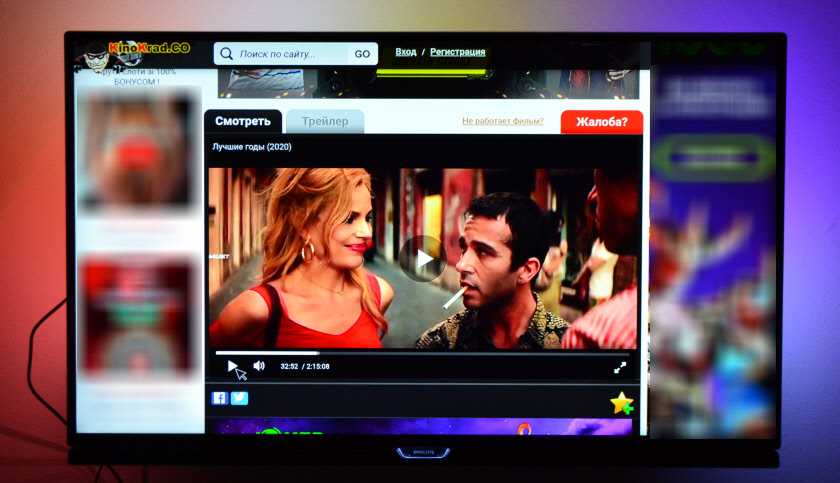Enter fullscreen mode with the expand arrows icon
Viewport: 840px width, 483px height.
click(x=620, y=367)
